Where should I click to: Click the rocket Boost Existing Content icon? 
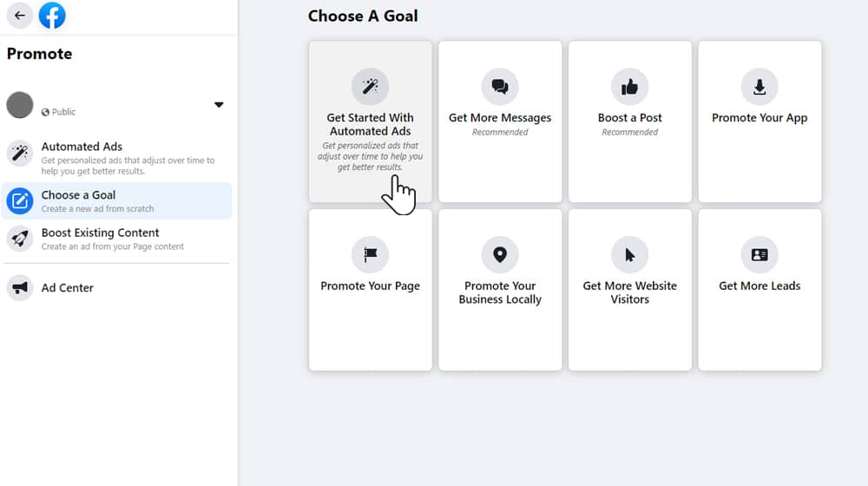pos(20,240)
